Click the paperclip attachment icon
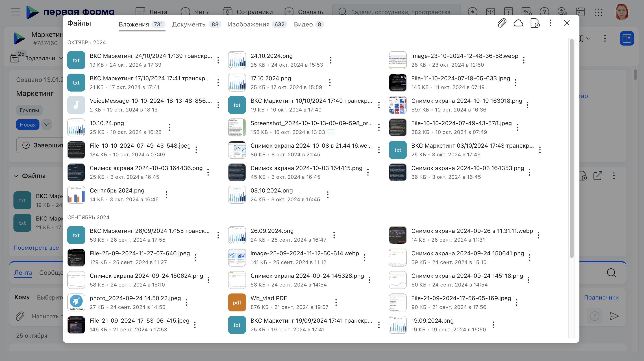The image size is (644, 361). tap(502, 24)
